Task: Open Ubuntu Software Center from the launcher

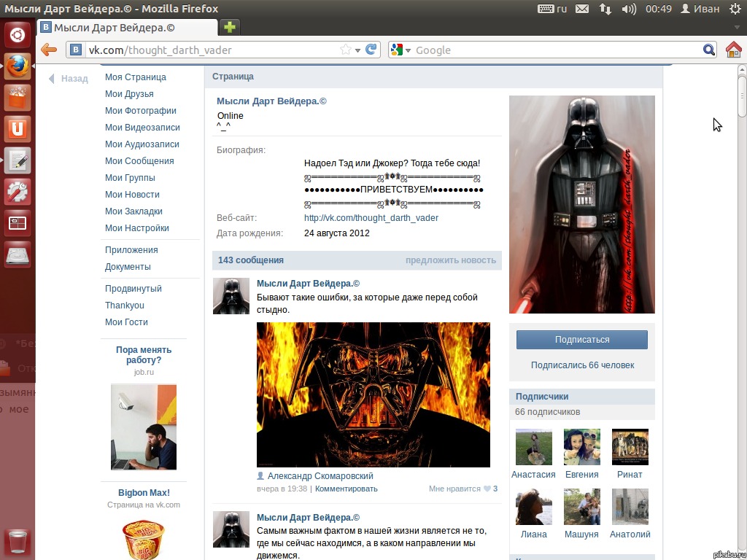Action: (18, 98)
